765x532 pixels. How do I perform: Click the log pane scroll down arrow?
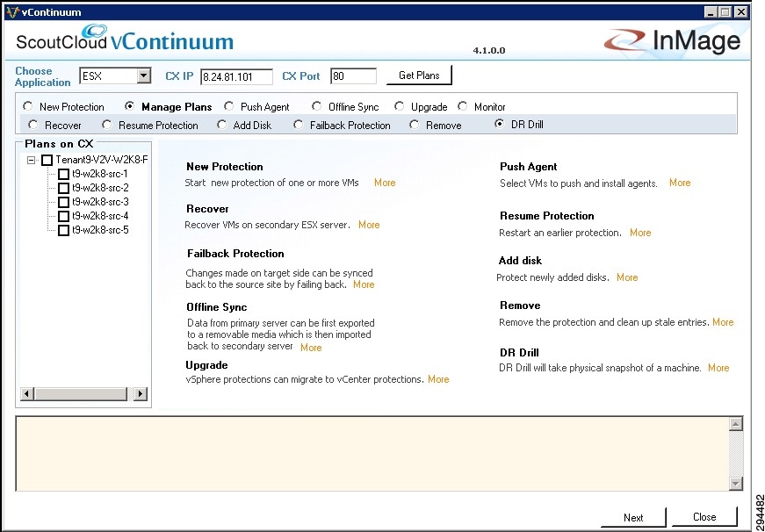tap(735, 483)
